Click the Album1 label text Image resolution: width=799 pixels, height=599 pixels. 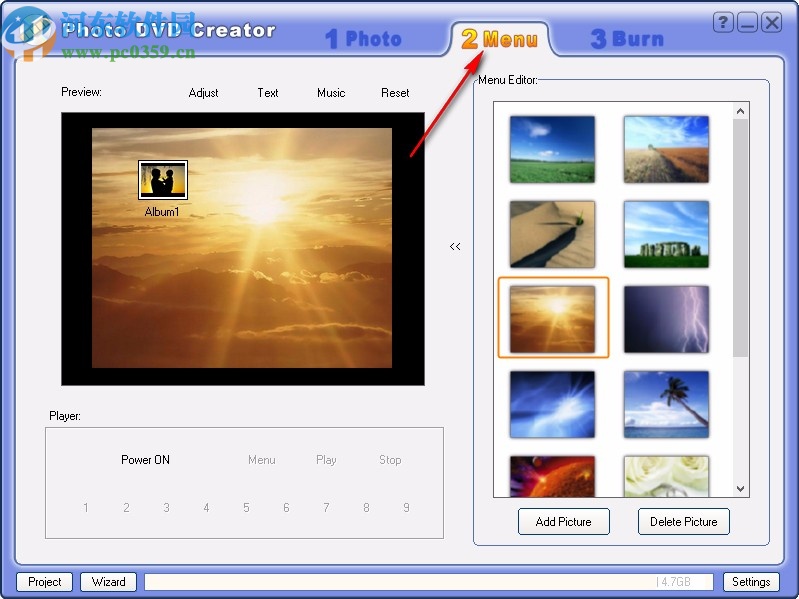[x=162, y=211]
